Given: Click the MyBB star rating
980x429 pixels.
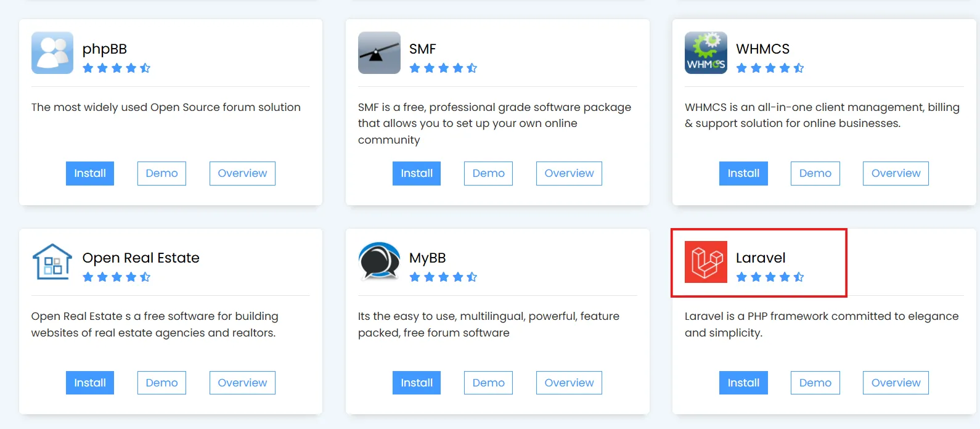Looking at the screenshot, I should pos(443,277).
